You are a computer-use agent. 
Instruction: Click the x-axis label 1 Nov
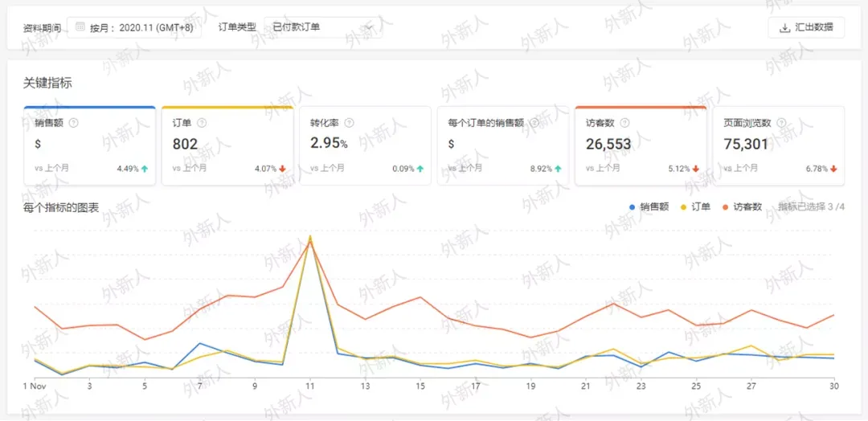click(33, 386)
